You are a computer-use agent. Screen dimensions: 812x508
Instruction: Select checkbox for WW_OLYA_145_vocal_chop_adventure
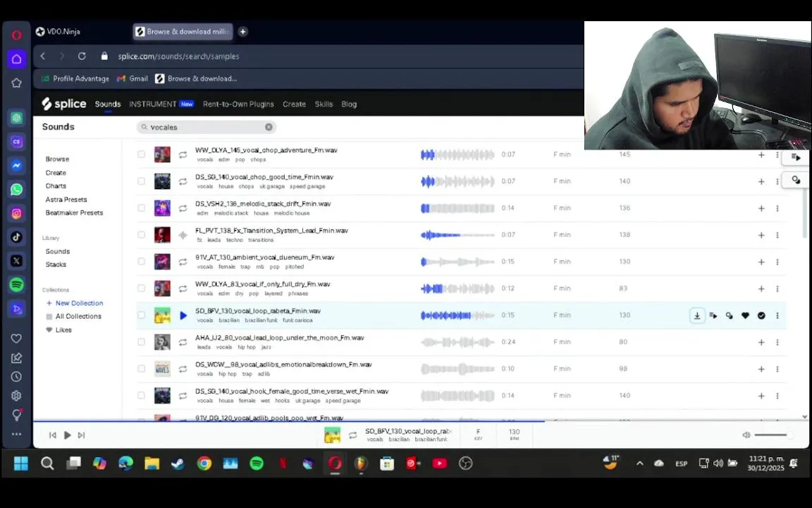coord(142,155)
